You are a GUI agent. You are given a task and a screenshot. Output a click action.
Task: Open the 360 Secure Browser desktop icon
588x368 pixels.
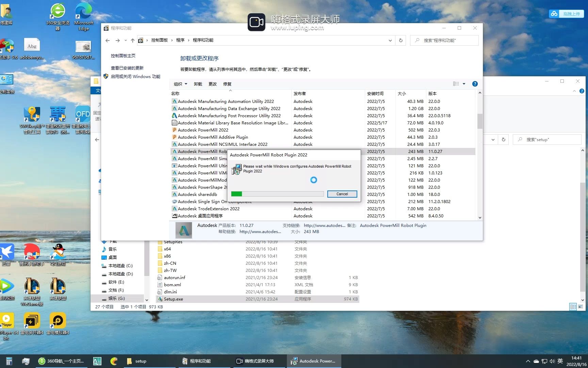58,16
